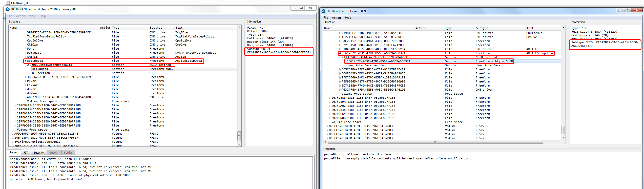644x189 pixels.
Task: Expand the DAC2B117-B5FB-4964-A312-0DCC77061B9B node
Action: 340,41
